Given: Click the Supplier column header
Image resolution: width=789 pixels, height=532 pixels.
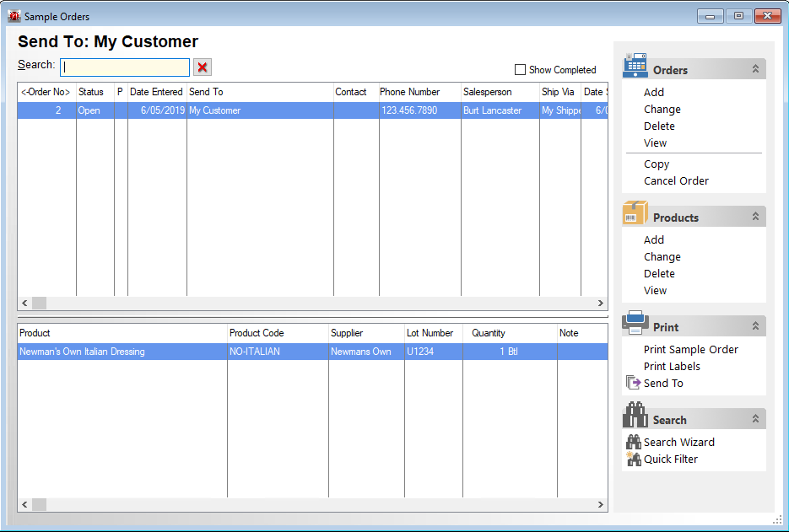Looking at the screenshot, I should point(366,333).
